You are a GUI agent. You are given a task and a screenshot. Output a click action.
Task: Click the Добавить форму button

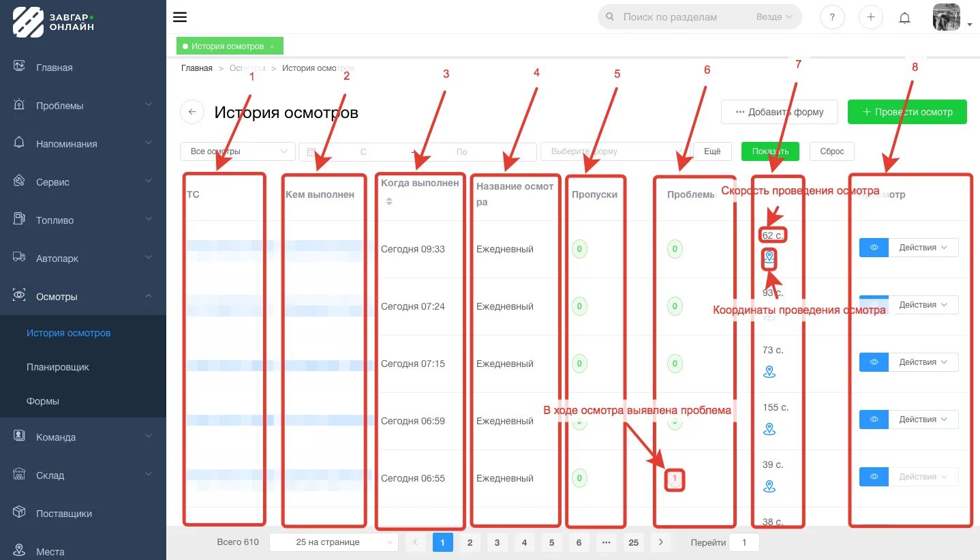[x=780, y=112]
